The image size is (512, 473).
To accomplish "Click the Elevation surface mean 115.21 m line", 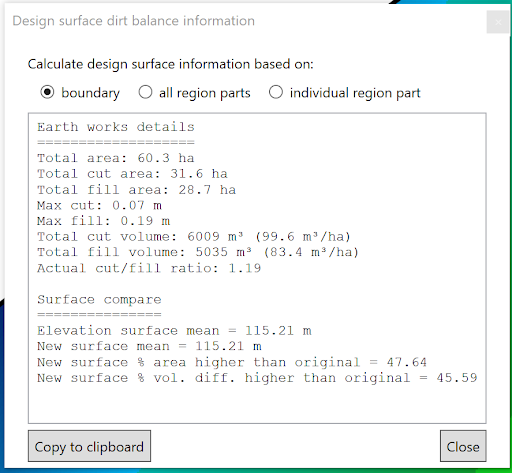I will coord(174,331).
